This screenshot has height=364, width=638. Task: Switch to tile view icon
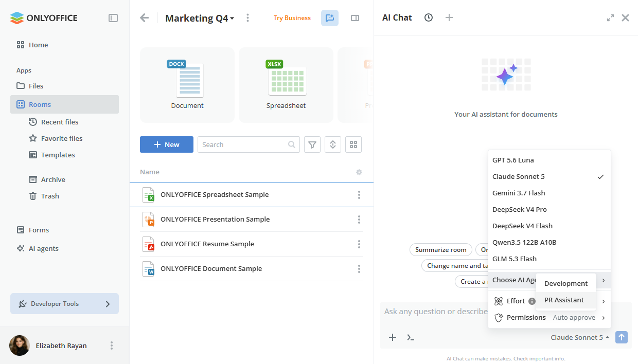353,144
